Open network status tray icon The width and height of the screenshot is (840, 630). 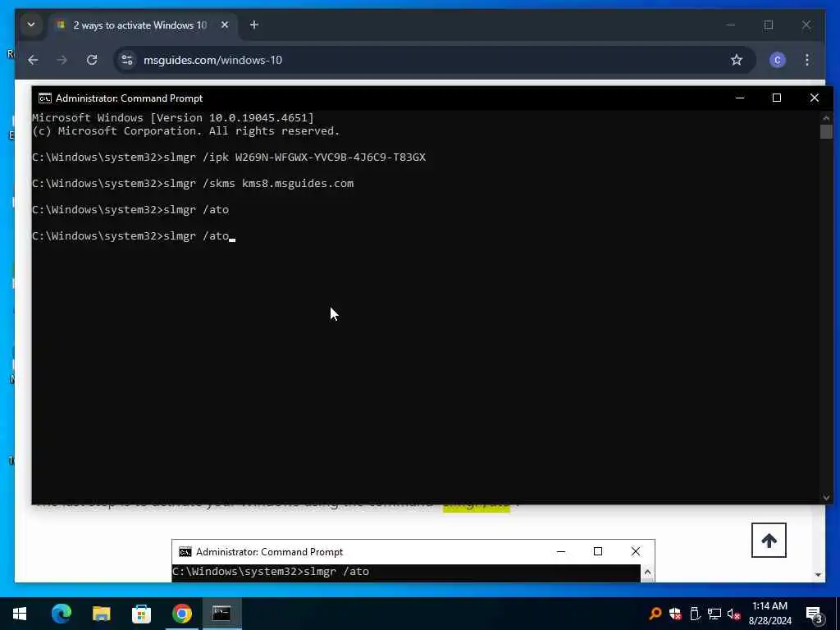pos(714,614)
